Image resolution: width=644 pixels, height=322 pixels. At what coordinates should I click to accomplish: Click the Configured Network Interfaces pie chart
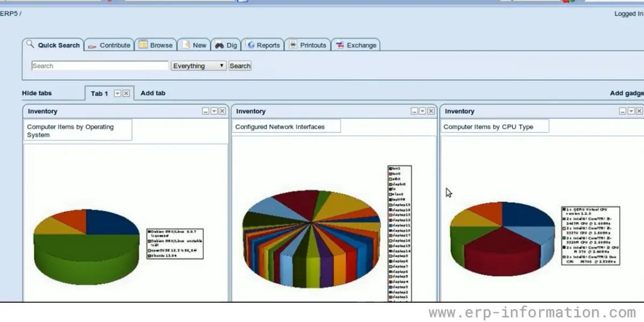[312, 239]
